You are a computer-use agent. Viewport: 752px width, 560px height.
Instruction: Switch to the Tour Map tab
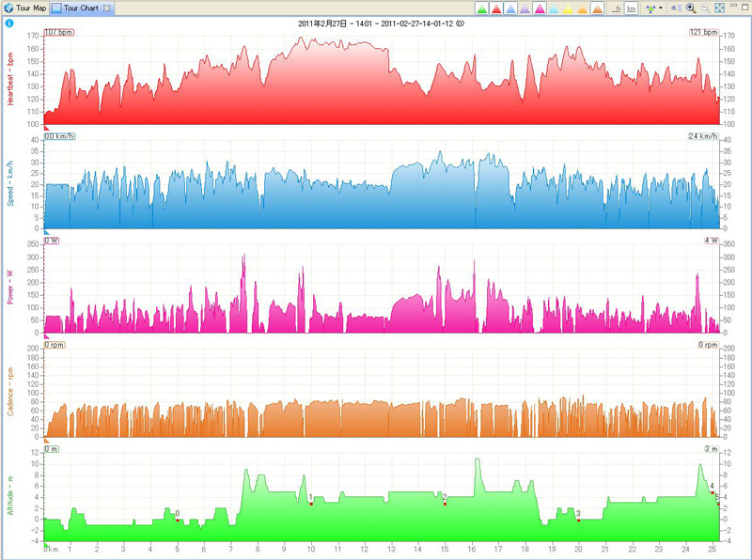point(23,8)
